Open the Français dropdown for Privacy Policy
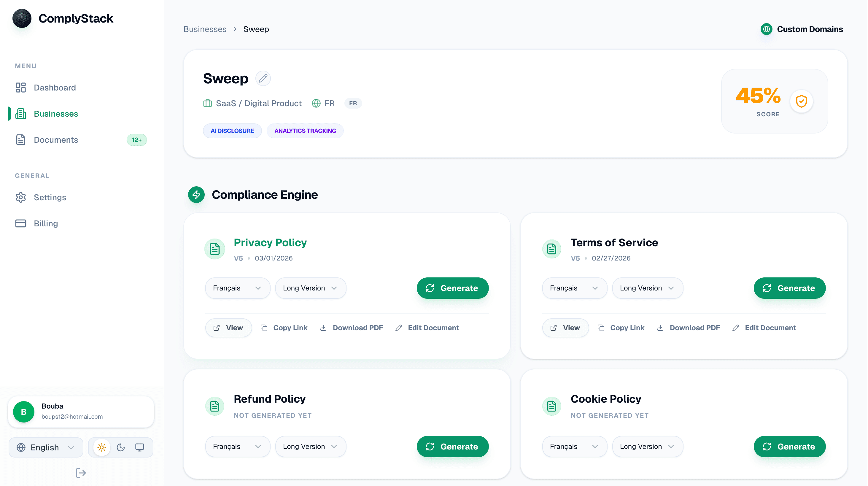The width and height of the screenshot is (868, 486). [237, 288]
